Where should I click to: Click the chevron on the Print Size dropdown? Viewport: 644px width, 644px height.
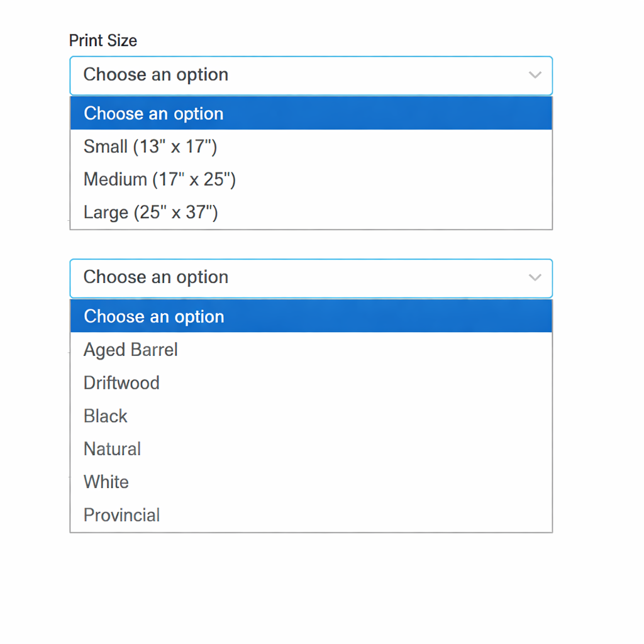coord(535,75)
